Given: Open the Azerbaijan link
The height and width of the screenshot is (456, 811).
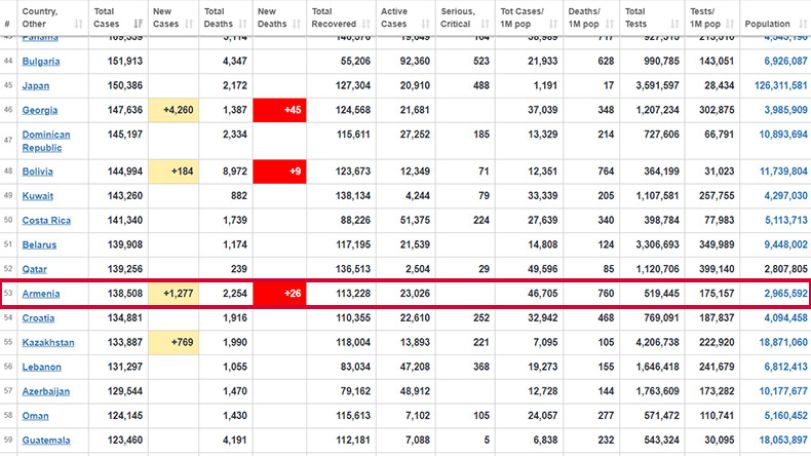Looking at the screenshot, I should click(46, 391).
